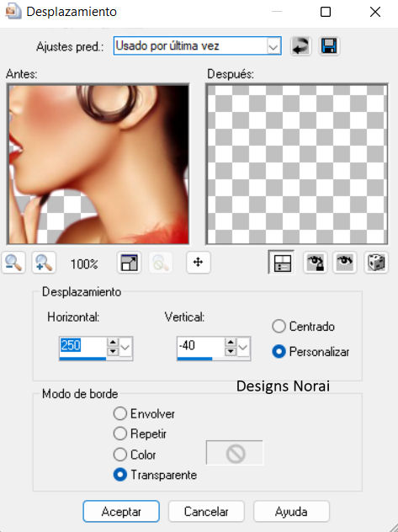Click the reset to default arrow icon
This screenshot has height=532, width=398.
coord(300,45)
